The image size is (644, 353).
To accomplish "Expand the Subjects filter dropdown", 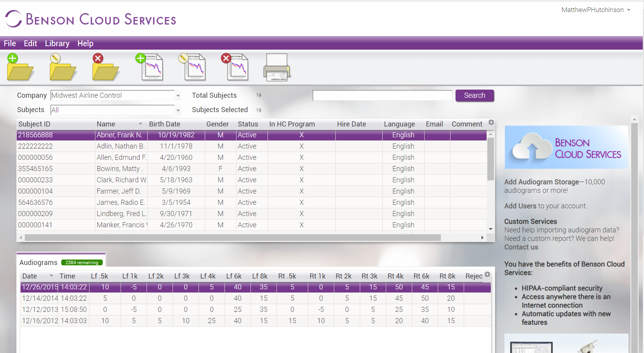I will pos(178,110).
